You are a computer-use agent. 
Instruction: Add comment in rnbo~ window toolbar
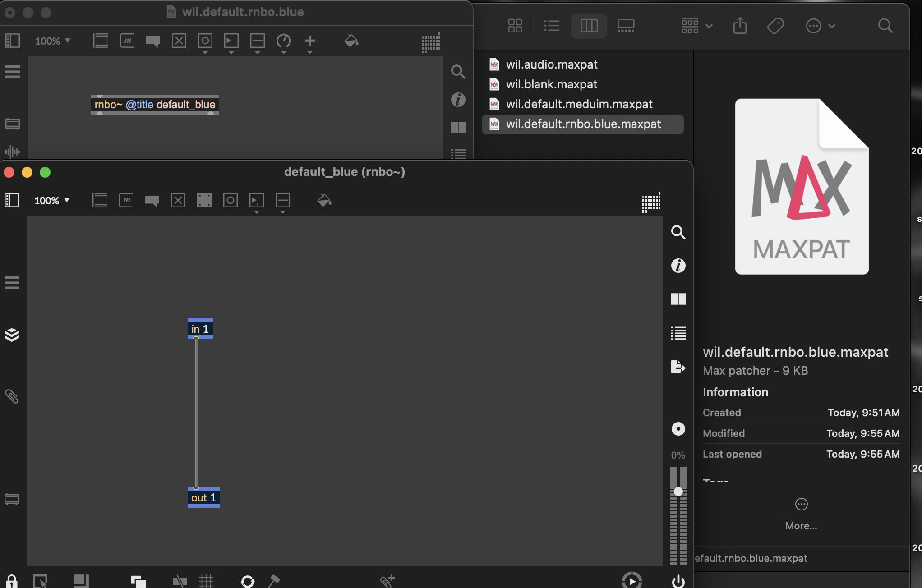[x=152, y=201]
